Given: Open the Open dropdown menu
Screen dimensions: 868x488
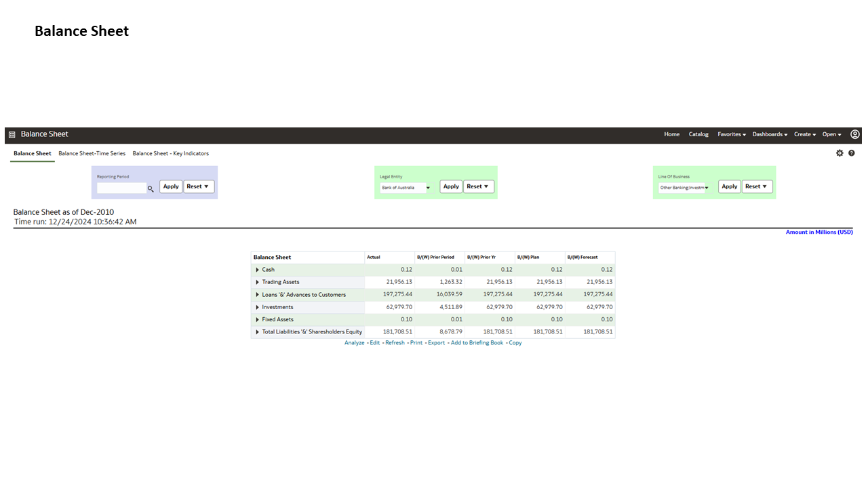Looking at the screenshot, I should tap(831, 134).
